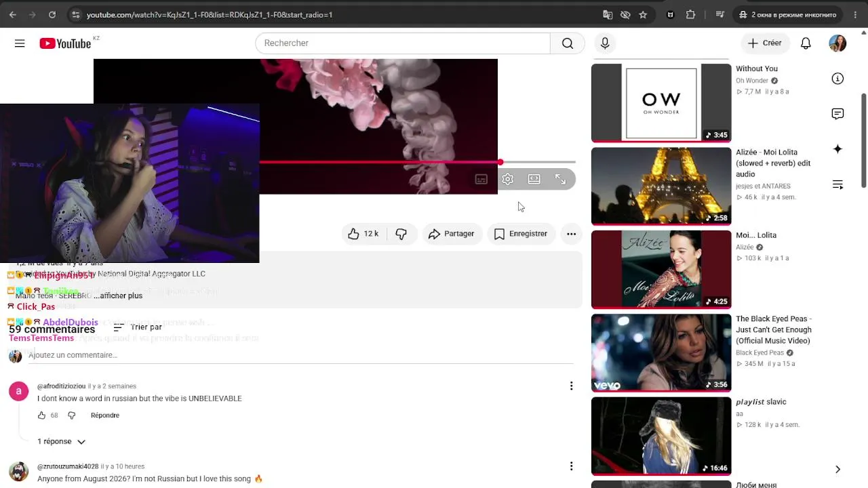
Task: Open the 'Moi... Lolita' Alizée thumbnail
Action: point(661,270)
